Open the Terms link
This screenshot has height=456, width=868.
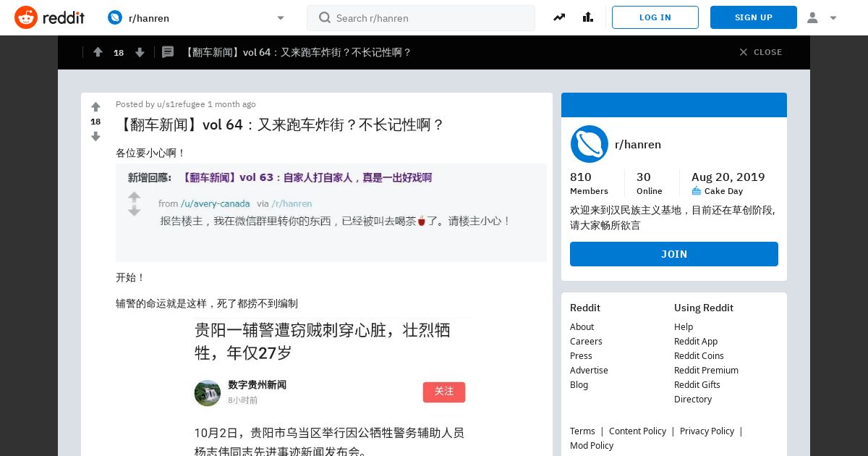point(582,431)
